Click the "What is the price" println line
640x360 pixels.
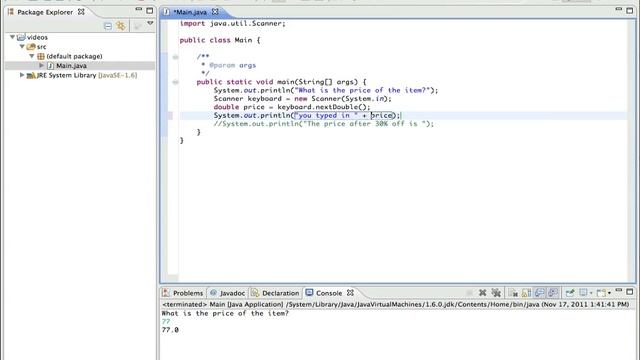[x=326, y=90]
